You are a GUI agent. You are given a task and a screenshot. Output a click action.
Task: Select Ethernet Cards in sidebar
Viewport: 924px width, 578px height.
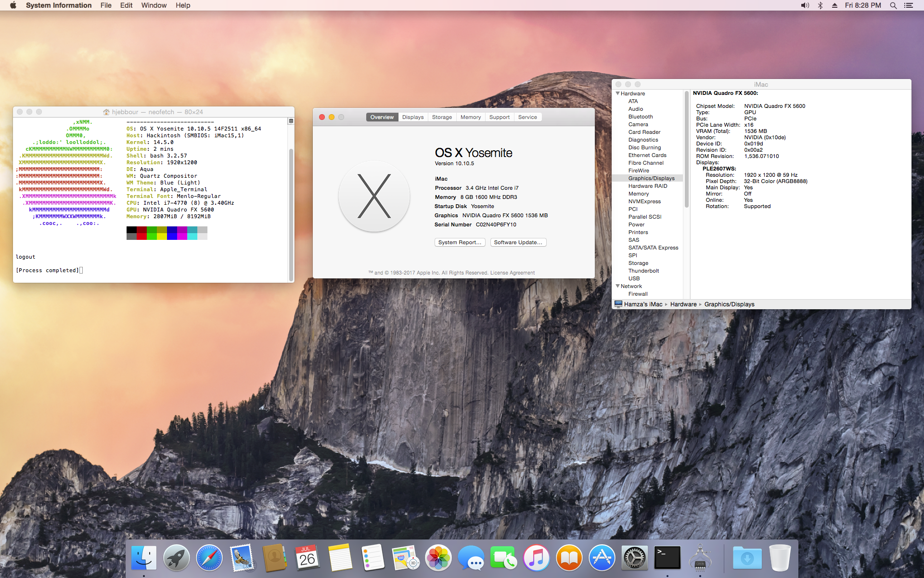pyautogui.click(x=647, y=155)
